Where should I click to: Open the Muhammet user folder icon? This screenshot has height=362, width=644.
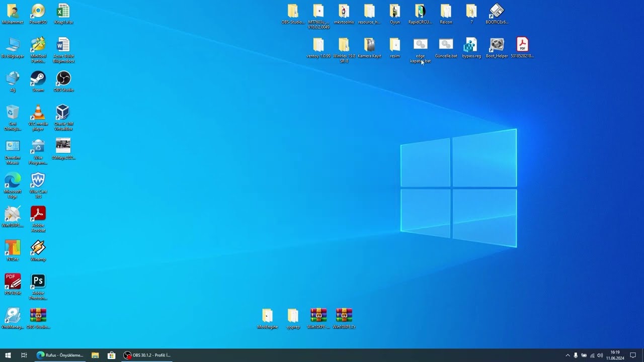click(x=13, y=14)
